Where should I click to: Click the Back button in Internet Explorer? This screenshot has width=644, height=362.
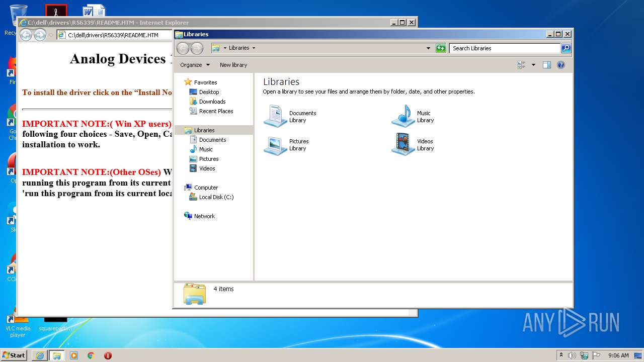click(26, 35)
